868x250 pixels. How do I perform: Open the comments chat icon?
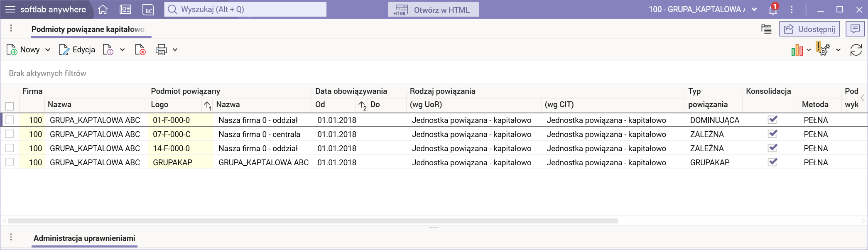(x=855, y=29)
